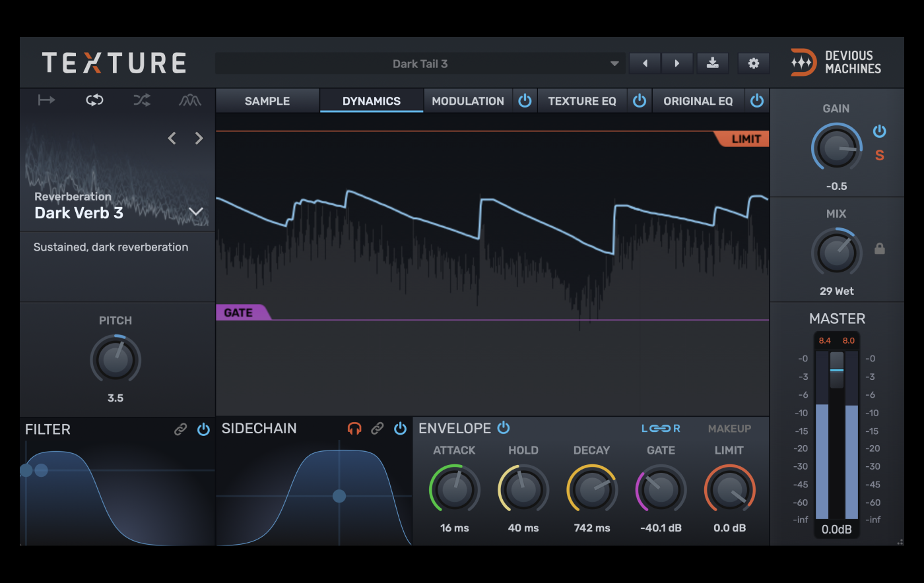Click the 40 ms hold value
Image resolution: width=924 pixels, height=583 pixels.
(523, 528)
